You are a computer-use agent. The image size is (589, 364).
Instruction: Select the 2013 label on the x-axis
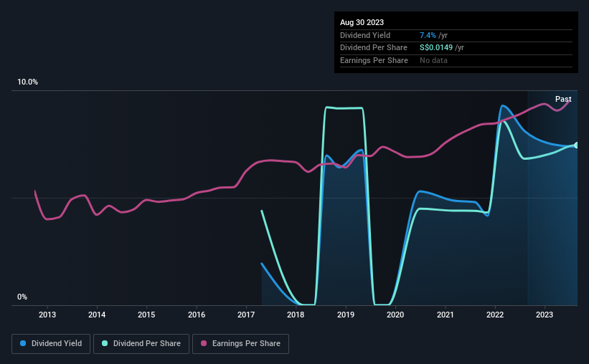[x=47, y=315]
